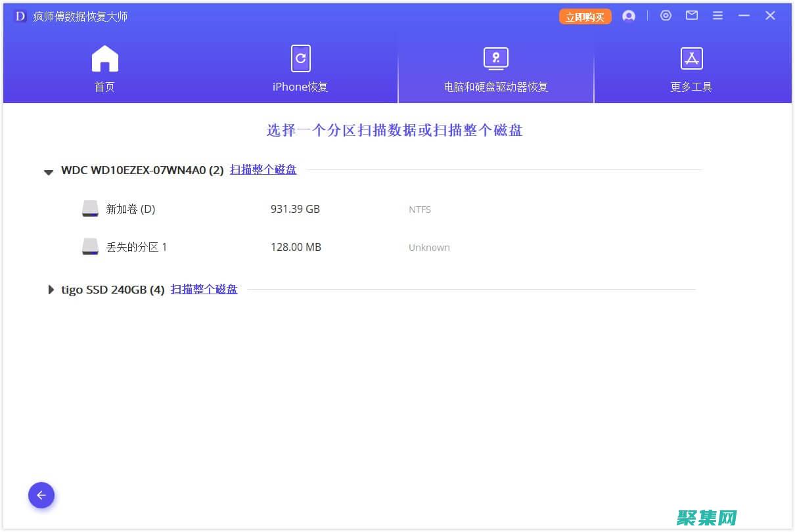Click the 电脑和硬盘驱动器恢复 monitor icon
The height and width of the screenshot is (532, 795).
pos(495,58)
